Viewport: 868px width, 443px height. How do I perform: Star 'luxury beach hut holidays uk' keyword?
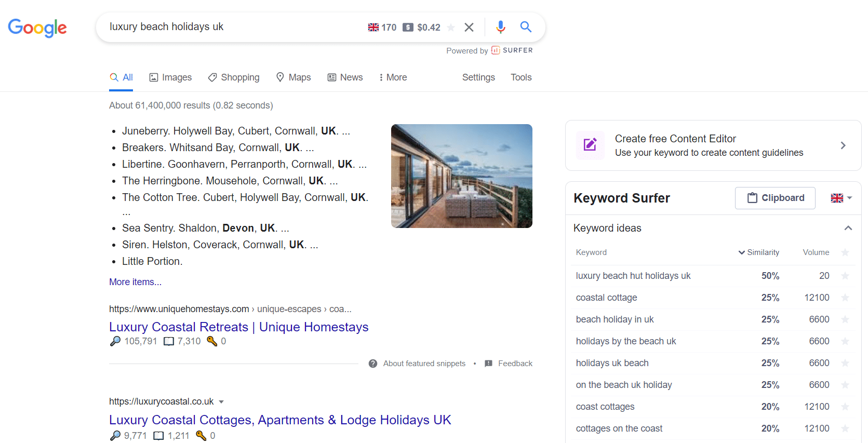pyautogui.click(x=845, y=276)
